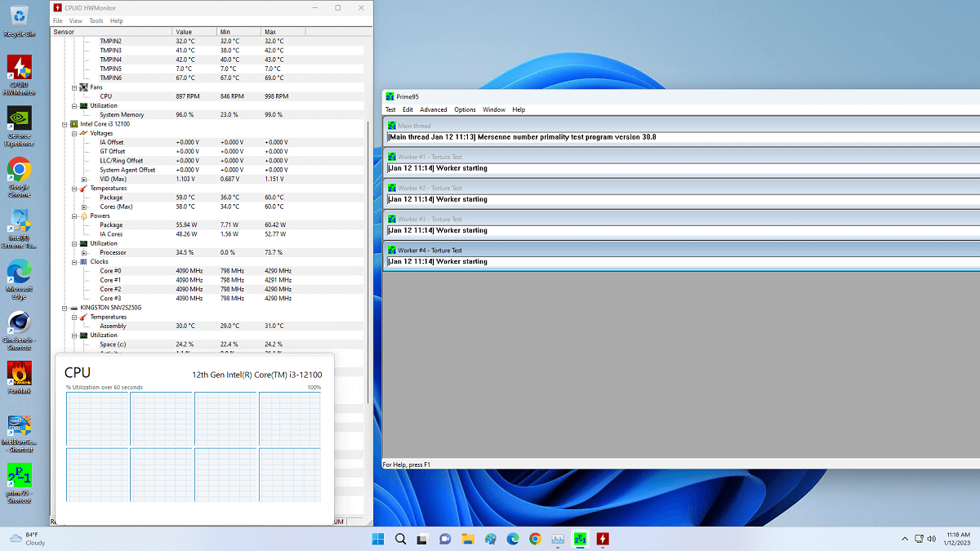Activate the Worker #4 Torture Test title bar

[x=682, y=250]
